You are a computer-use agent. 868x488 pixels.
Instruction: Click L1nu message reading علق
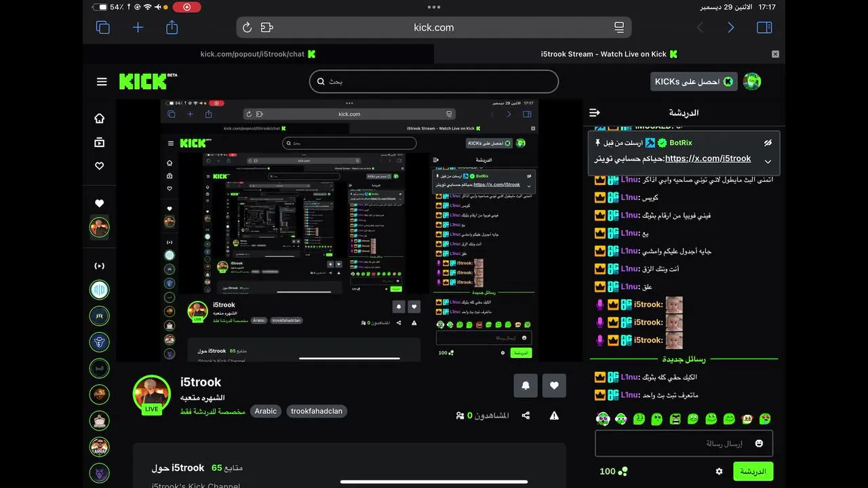pos(623,287)
